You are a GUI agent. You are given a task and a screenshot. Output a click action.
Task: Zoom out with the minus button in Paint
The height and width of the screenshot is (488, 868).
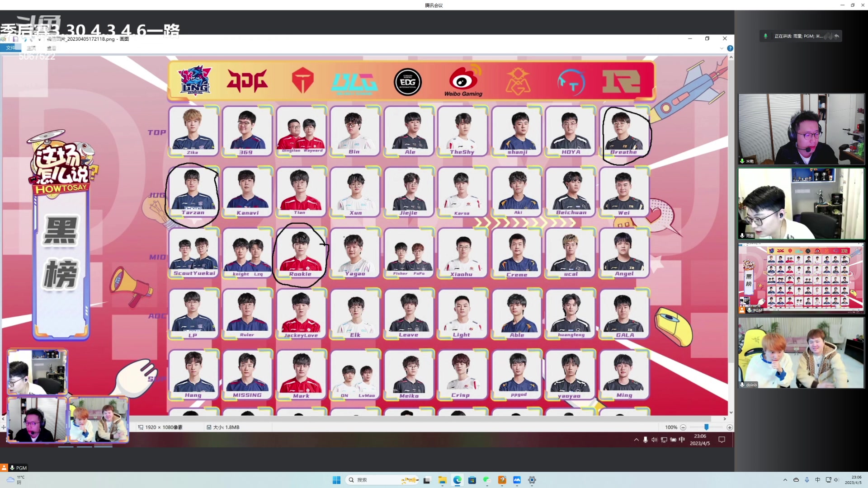683,427
